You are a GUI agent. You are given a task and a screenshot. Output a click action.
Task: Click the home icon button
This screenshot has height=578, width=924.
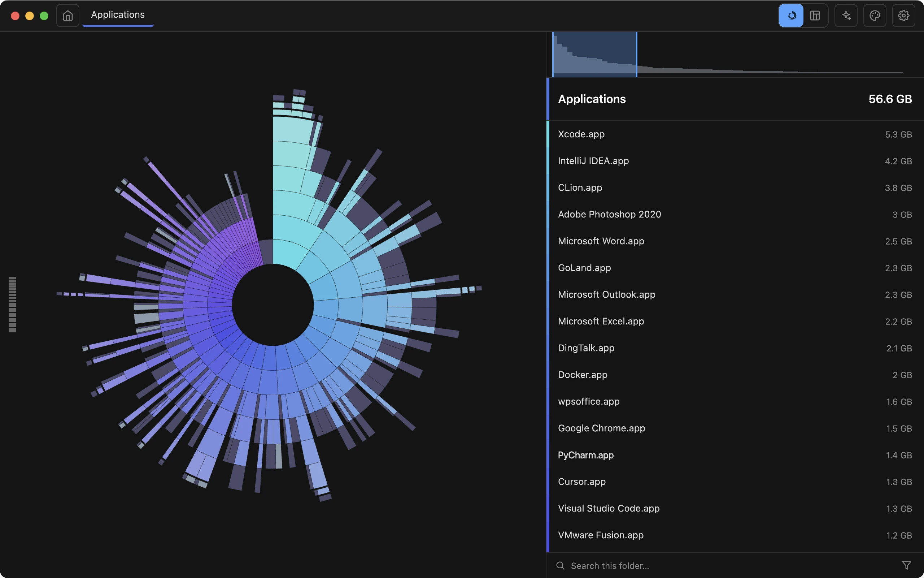(x=67, y=16)
